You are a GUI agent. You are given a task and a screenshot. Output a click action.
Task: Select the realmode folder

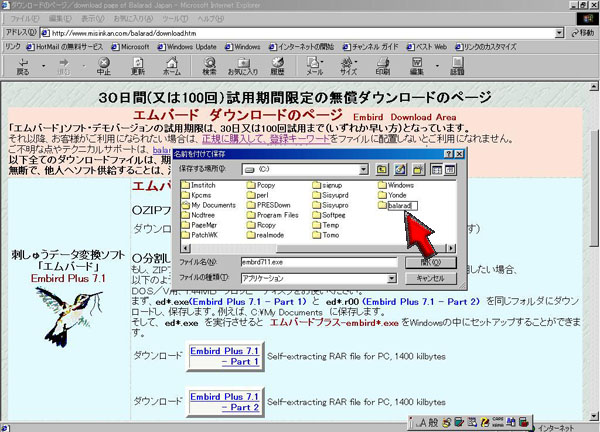pyautogui.click(x=266, y=235)
